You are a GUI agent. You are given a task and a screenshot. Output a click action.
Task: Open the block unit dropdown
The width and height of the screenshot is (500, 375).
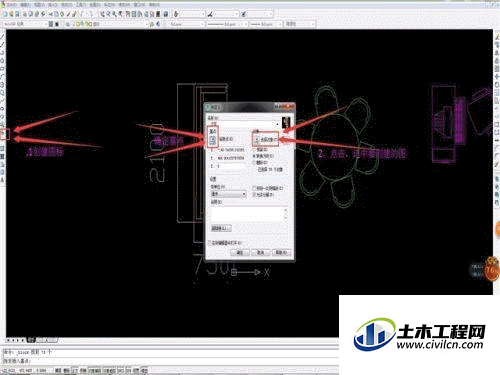(228, 194)
